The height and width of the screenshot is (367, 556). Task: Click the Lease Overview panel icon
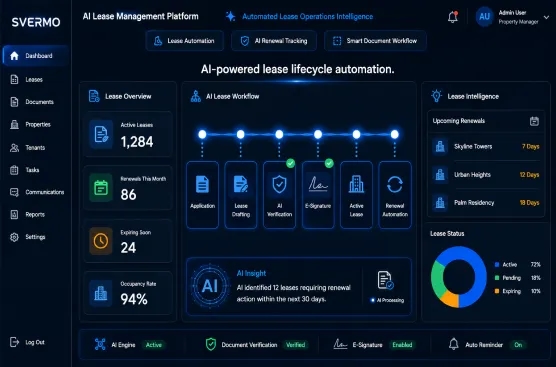tap(94, 96)
